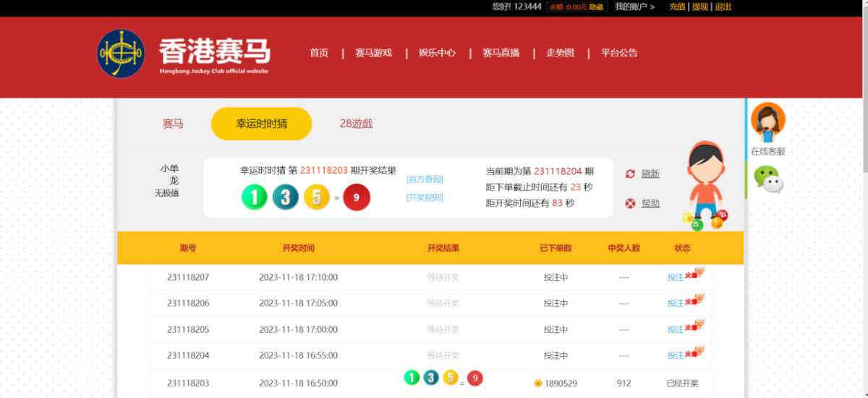Click green ball 1 in latest result banner
The image size is (868, 398).
254,198
